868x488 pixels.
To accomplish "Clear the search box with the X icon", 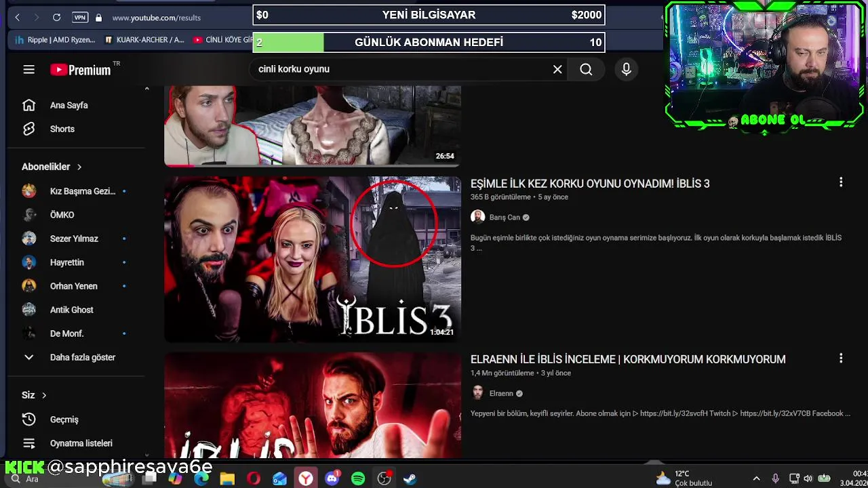I will (x=557, y=69).
